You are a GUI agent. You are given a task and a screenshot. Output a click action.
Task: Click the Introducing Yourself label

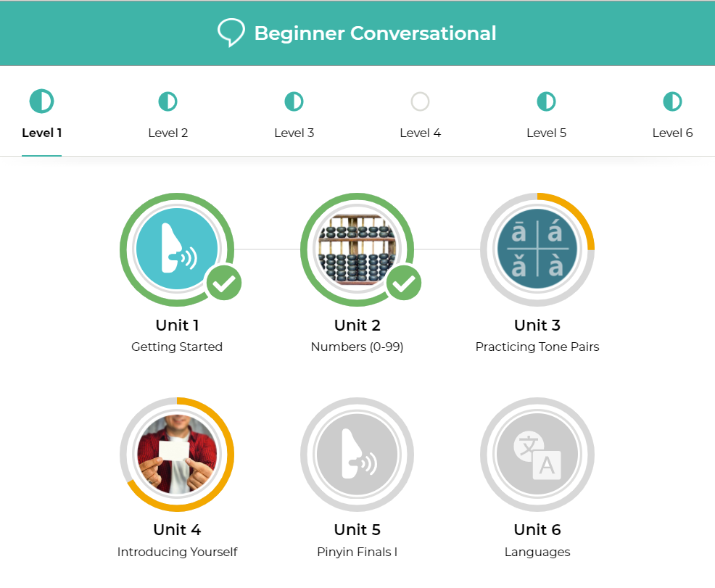click(178, 552)
